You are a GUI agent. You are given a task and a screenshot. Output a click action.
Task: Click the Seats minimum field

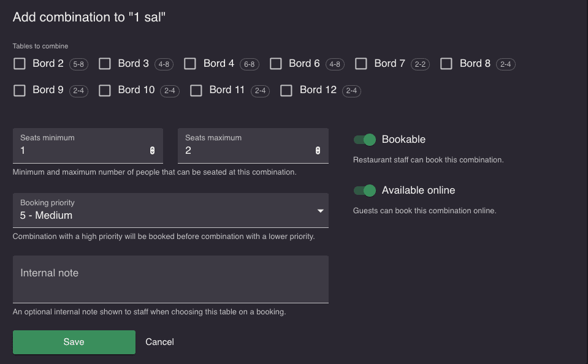[88, 146]
